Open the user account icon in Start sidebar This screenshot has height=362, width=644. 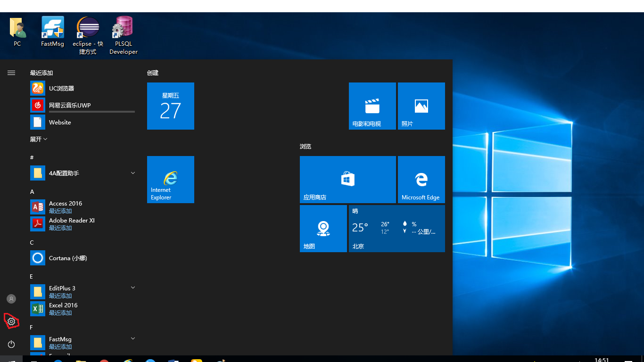(x=11, y=299)
